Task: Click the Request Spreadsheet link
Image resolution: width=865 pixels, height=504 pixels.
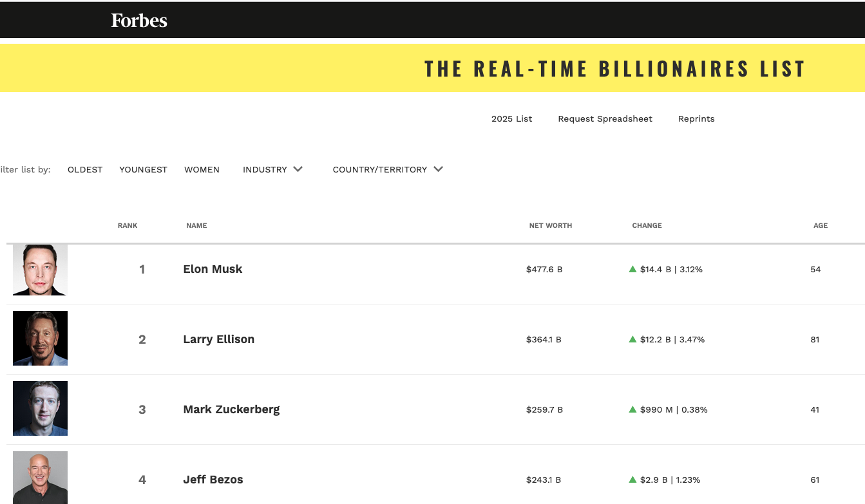Action: coord(605,119)
